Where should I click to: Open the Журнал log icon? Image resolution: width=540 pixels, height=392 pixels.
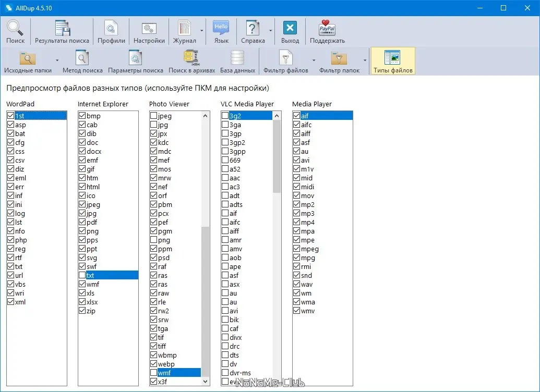tap(184, 32)
